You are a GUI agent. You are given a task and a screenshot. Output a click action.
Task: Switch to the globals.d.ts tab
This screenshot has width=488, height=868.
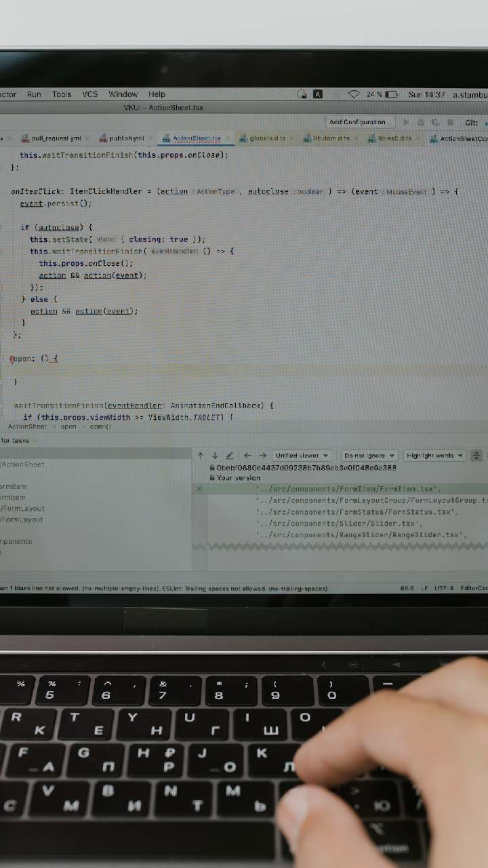(x=267, y=138)
